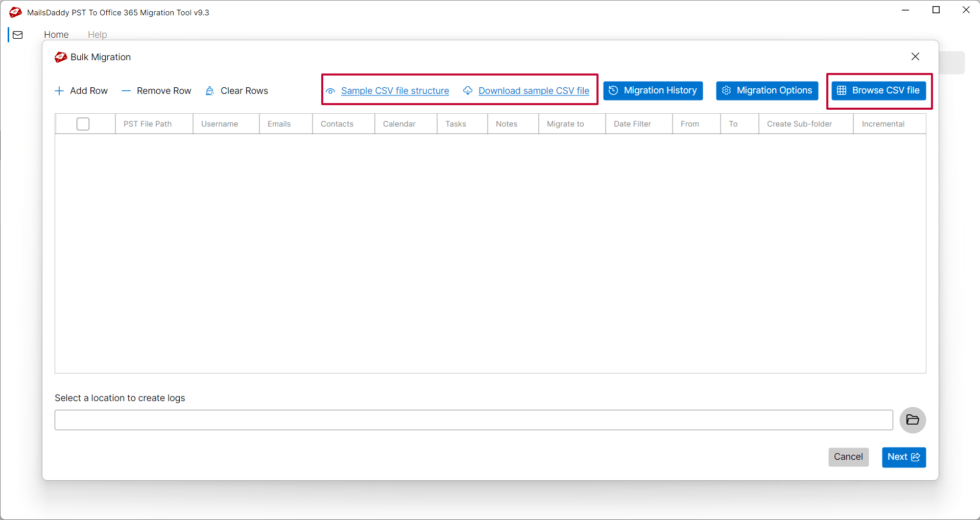
Task: Click Download sample CSV file link
Action: pos(534,91)
